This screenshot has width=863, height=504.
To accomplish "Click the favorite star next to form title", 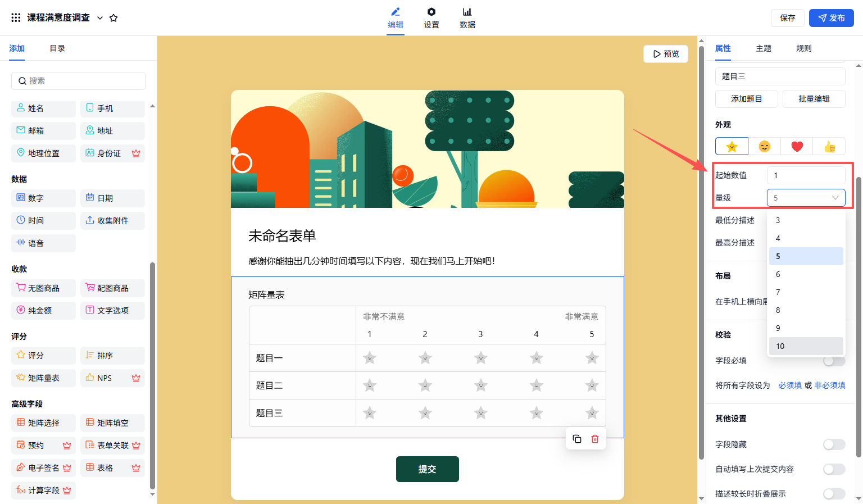I will (113, 18).
